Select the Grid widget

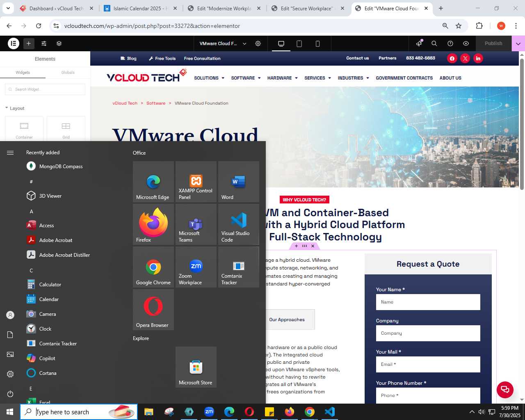click(66, 129)
